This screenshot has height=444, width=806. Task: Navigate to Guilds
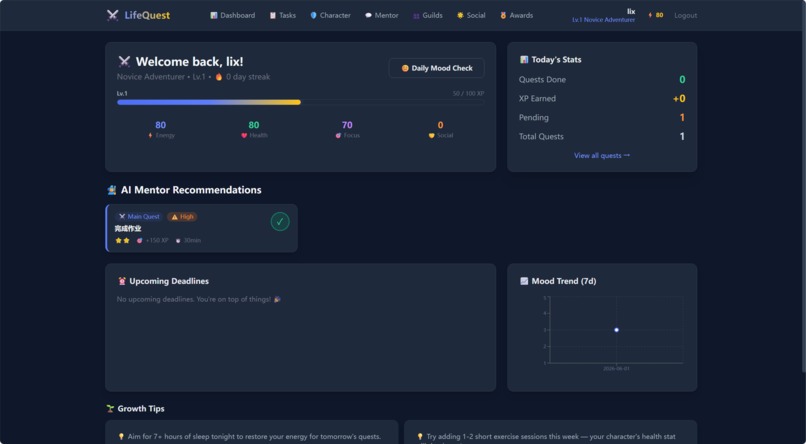(428, 15)
